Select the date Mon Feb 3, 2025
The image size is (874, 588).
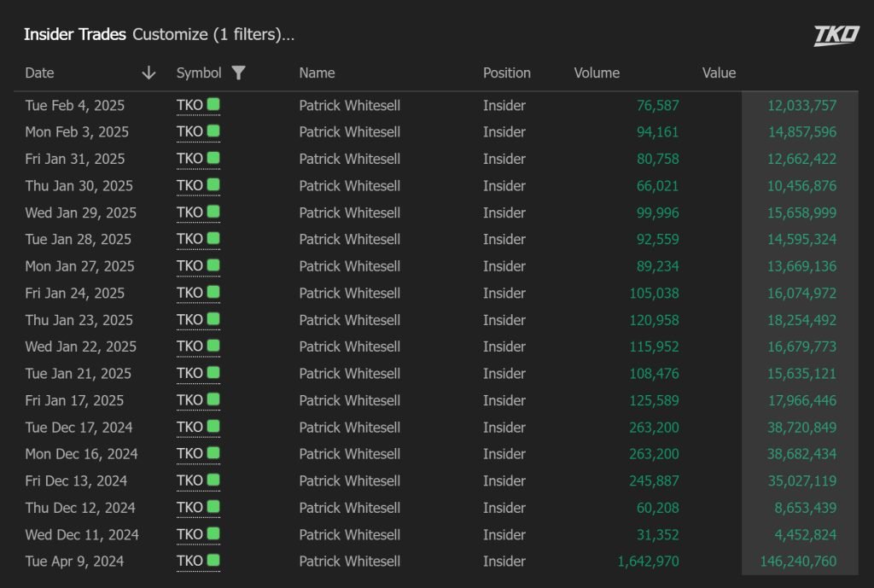tap(77, 132)
